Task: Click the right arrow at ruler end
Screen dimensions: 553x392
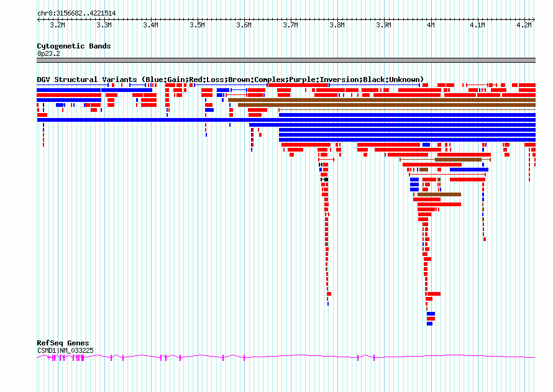Action: tap(534, 19)
